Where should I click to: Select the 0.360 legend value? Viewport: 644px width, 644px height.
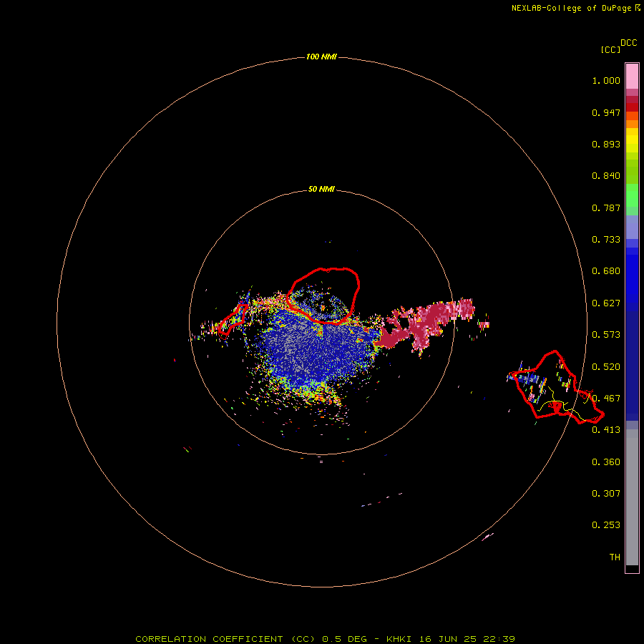pos(606,462)
